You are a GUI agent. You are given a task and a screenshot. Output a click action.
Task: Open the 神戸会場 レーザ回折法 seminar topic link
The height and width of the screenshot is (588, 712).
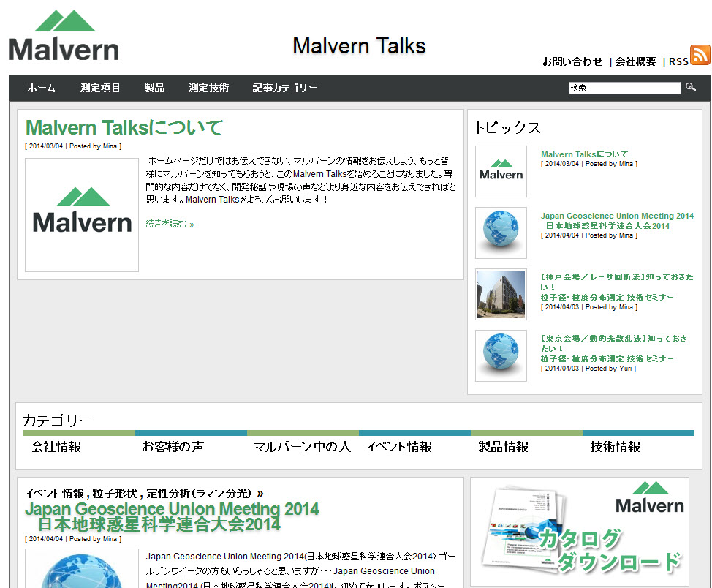(617, 287)
